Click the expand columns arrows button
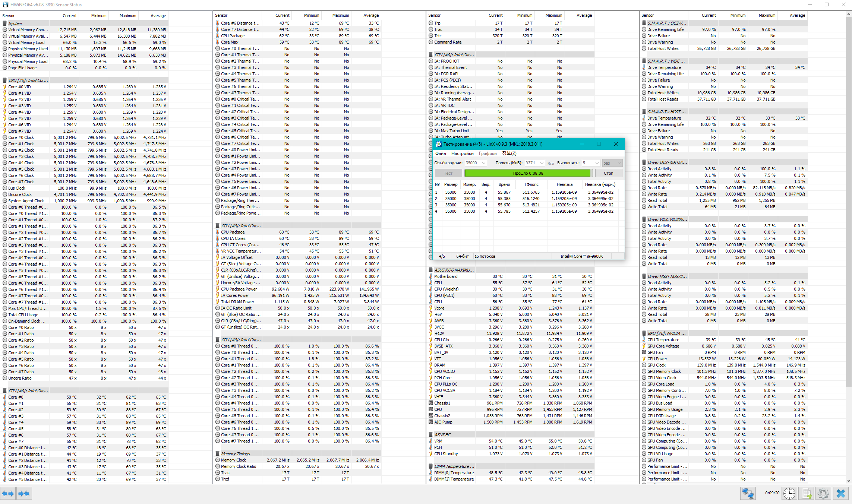 pyautogui.click(x=8, y=494)
